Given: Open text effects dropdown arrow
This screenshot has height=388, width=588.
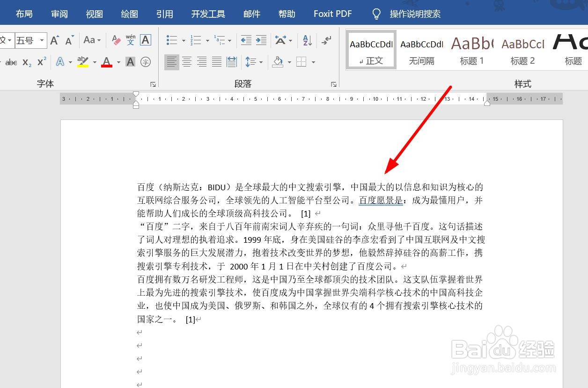Looking at the screenshot, I should point(70,62).
